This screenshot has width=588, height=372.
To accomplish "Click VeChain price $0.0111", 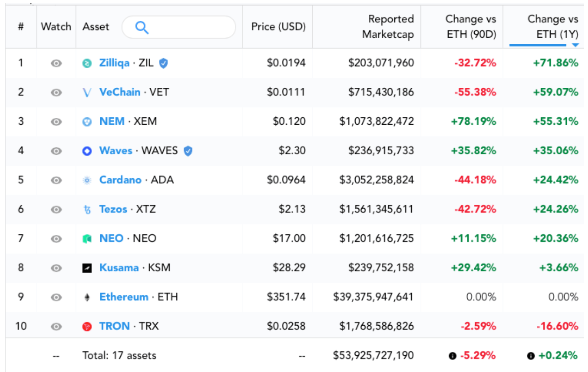I will click(286, 92).
